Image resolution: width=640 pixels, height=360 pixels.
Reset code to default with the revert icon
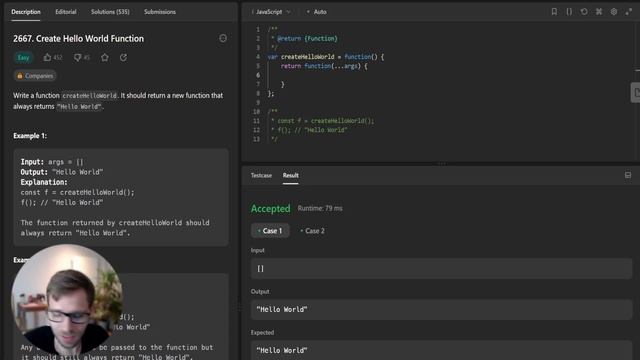point(584,12)
